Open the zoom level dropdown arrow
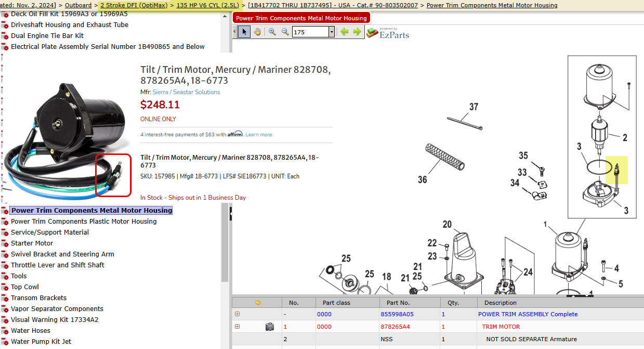Screen dimensions: 644x349 pos(332,32)
